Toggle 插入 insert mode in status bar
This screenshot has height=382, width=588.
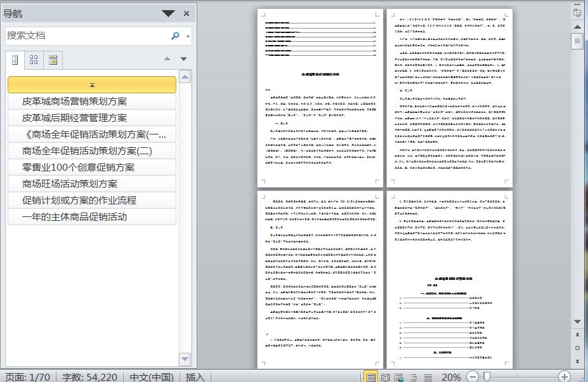195,377
